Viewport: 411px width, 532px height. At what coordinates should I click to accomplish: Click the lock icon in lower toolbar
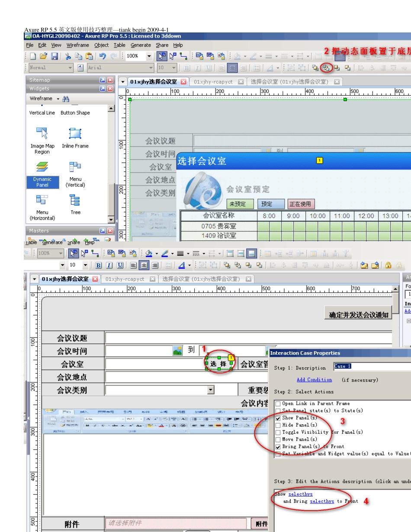[x=388, y=265]
